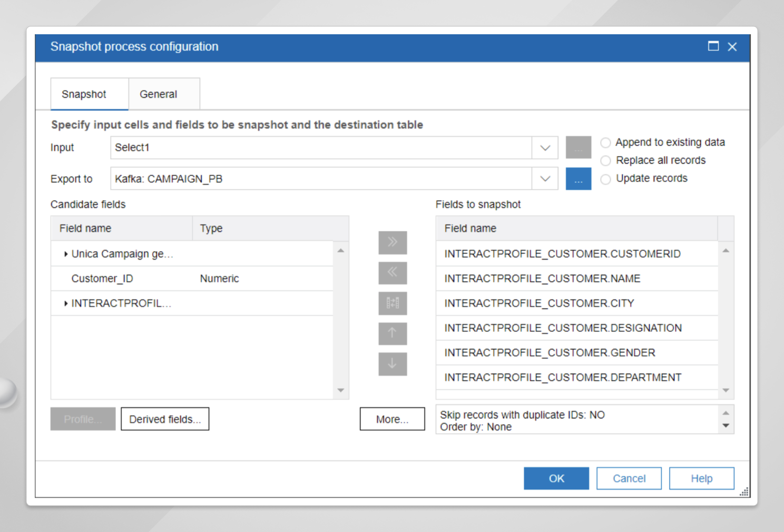The width and height of the screenshot is (784, 532).
Task: Switch to the General tab
Action: 158,94
